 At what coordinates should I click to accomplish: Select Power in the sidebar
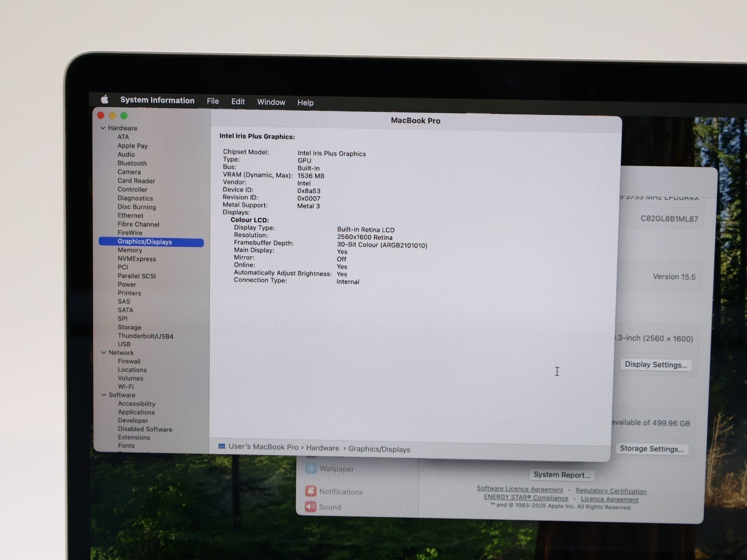(127, 284)
